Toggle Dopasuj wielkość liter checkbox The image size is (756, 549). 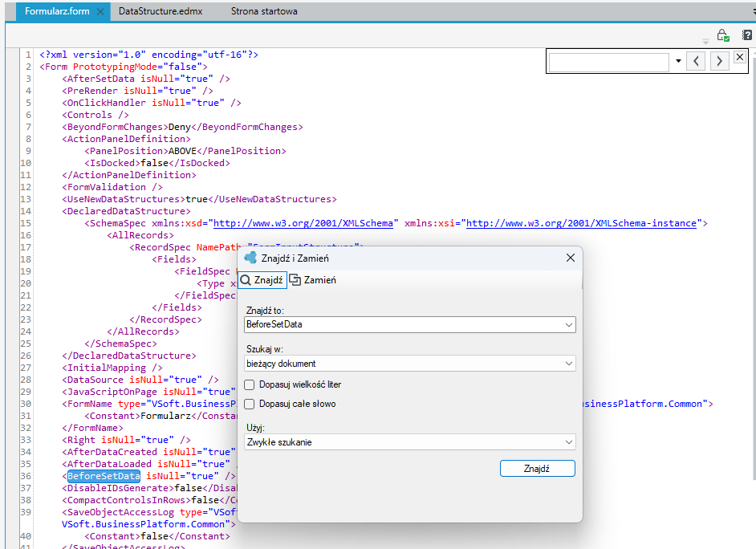250,384
